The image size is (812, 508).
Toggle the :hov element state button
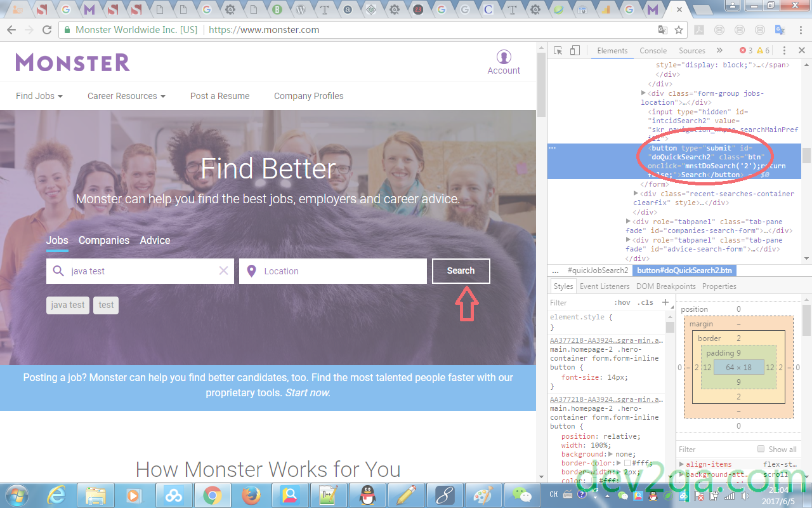pyautogui.click(x=622, y=302)
